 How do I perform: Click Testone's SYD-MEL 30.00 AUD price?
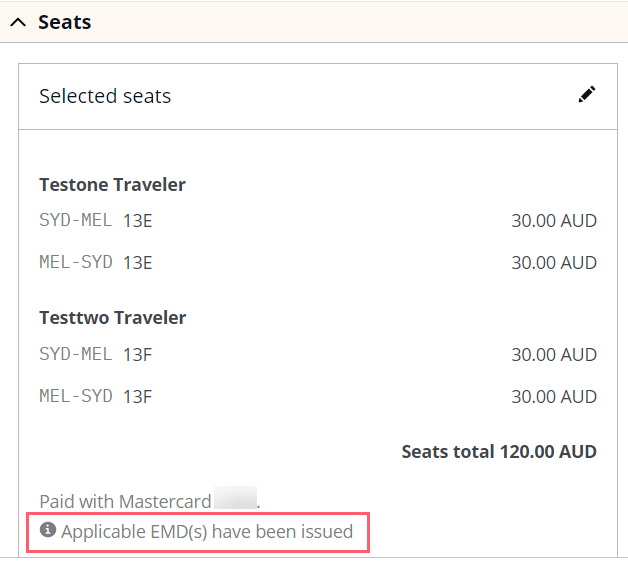554,221
